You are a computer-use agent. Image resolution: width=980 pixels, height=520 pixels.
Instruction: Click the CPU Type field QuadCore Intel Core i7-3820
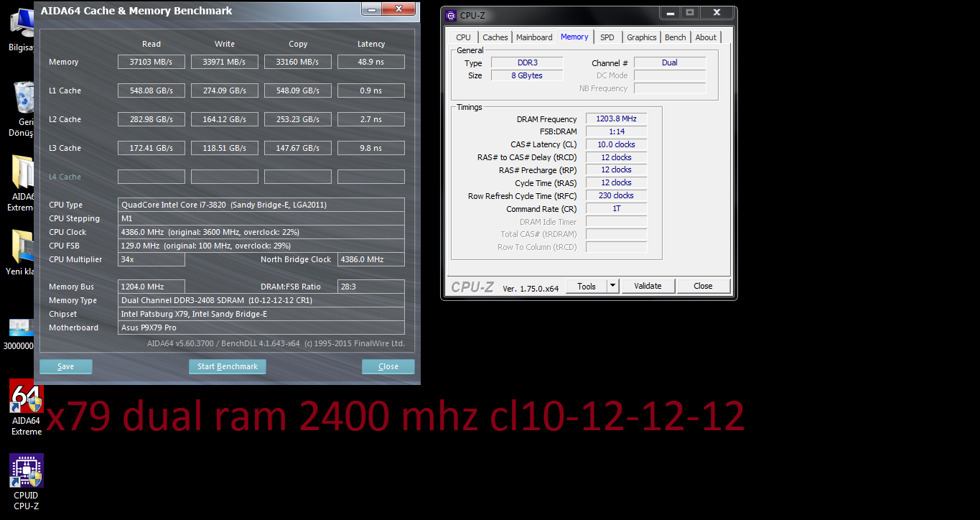(x=261, y=205)
